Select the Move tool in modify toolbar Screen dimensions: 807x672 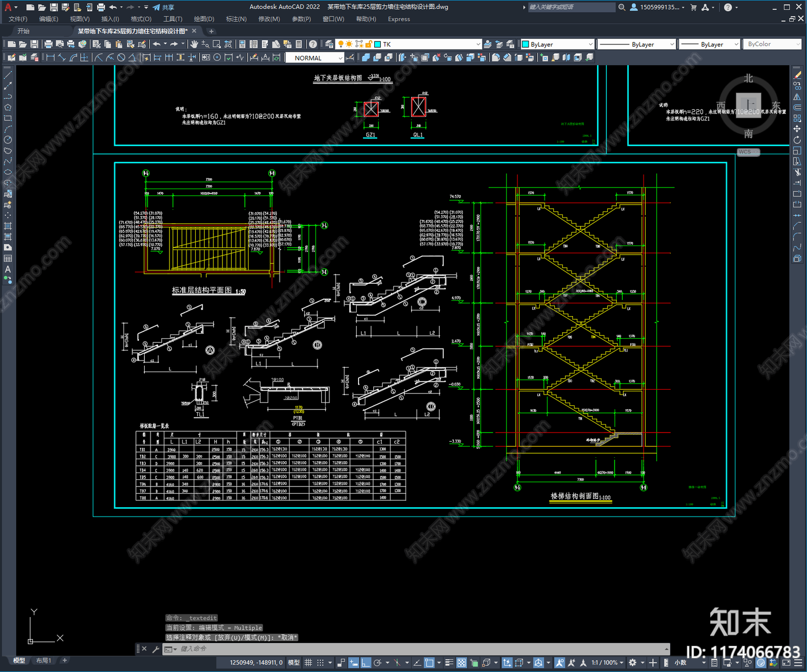pyautogui.click(x=797, y=129)
